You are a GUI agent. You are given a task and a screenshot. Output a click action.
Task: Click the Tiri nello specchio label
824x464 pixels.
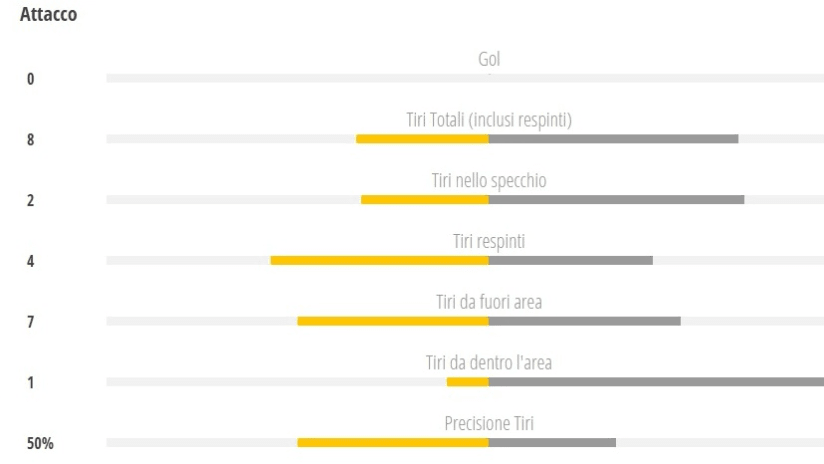click(x=489, y=181)
